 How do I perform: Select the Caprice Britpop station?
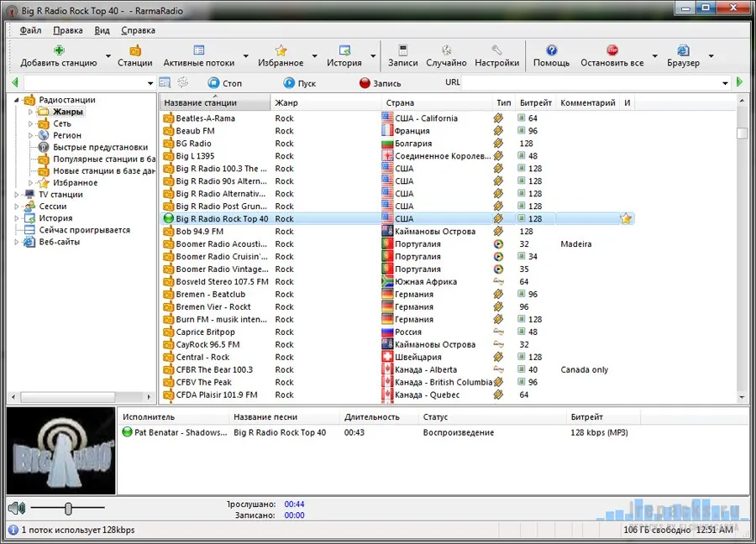coord(396,332)
